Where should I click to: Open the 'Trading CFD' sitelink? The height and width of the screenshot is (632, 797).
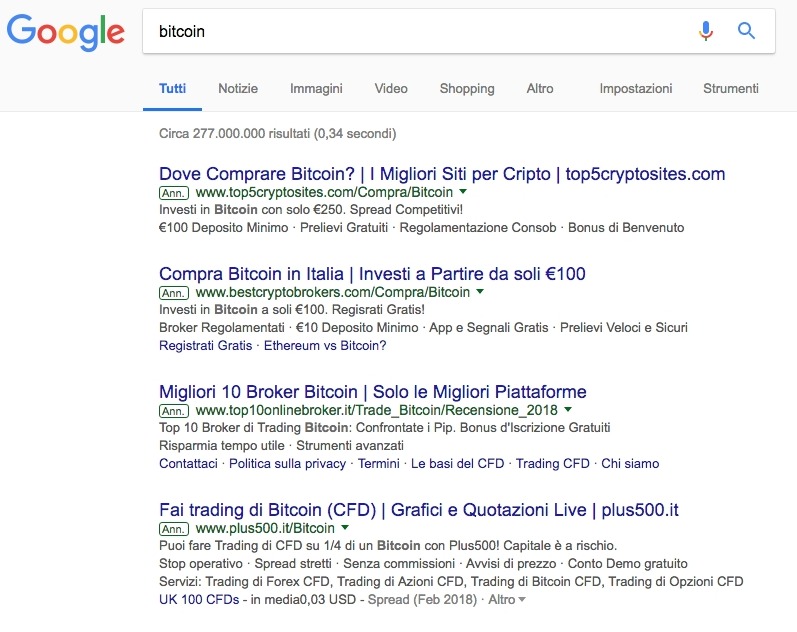click(553, 464)
